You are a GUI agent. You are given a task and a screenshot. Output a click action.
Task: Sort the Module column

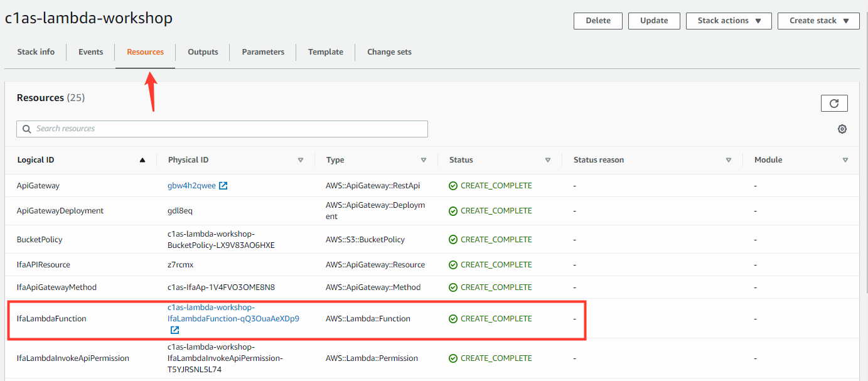coord(845,160)
